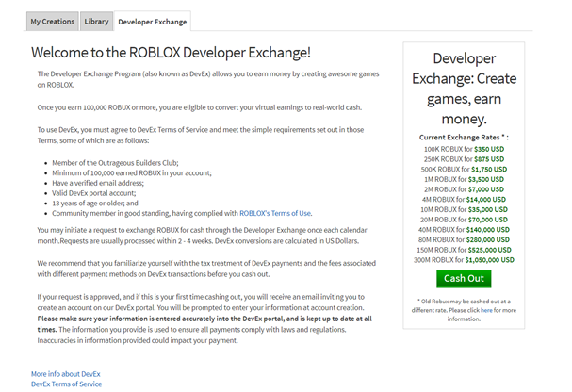Switch to the Library tab
The height and width of the screenshot is (392, 572).
pyautogui.click(x=96, y=20)
